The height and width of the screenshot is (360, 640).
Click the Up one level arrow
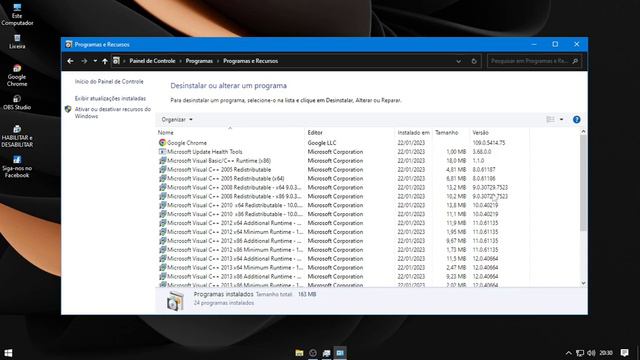[105, 61]
